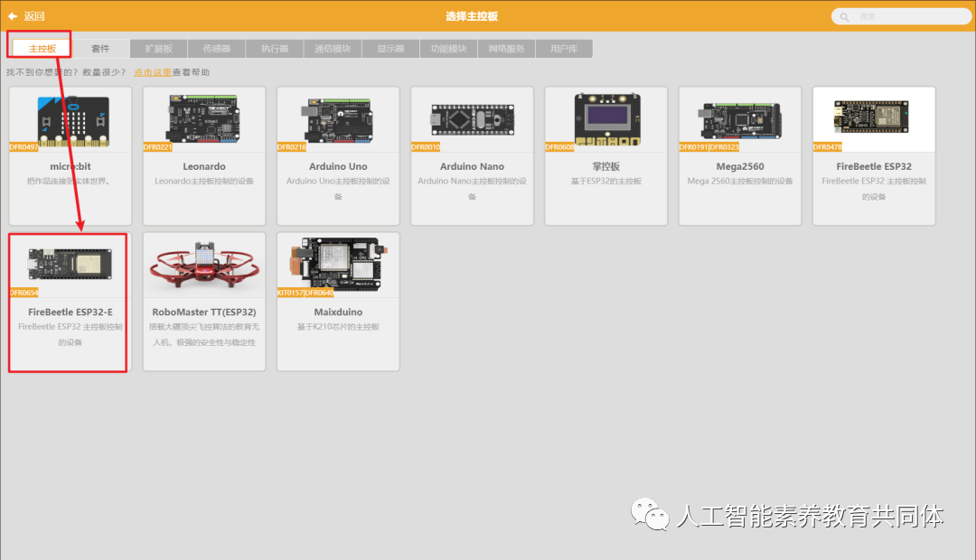Image resolution: width=976 pixels, height=560 pixels.
Task: Select the 掌控板 board image
Action: click(x=607, y=119)
